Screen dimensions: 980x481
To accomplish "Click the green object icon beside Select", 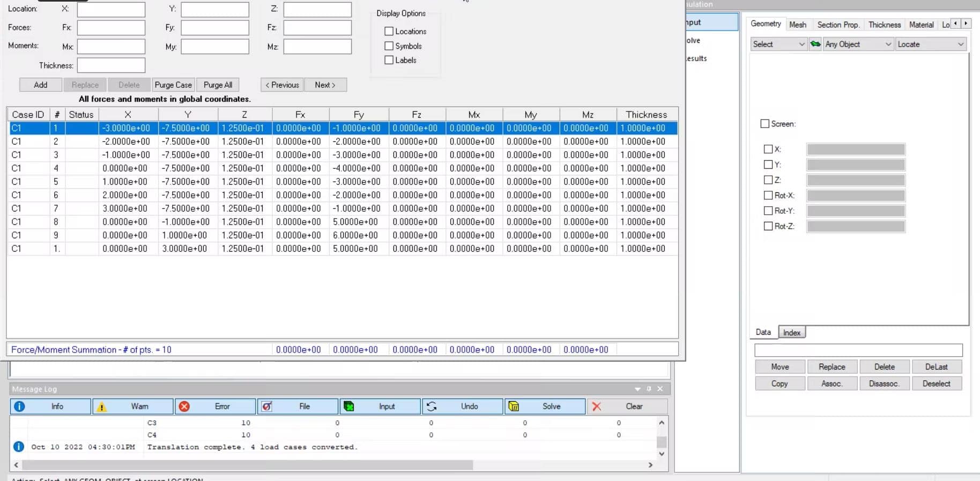I will (815, 44).
